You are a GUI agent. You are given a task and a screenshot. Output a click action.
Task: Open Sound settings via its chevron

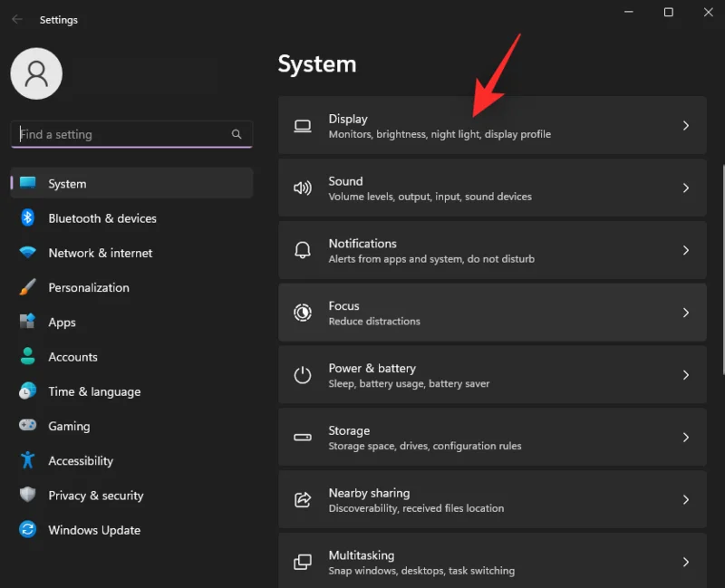[x=686, y=188]
